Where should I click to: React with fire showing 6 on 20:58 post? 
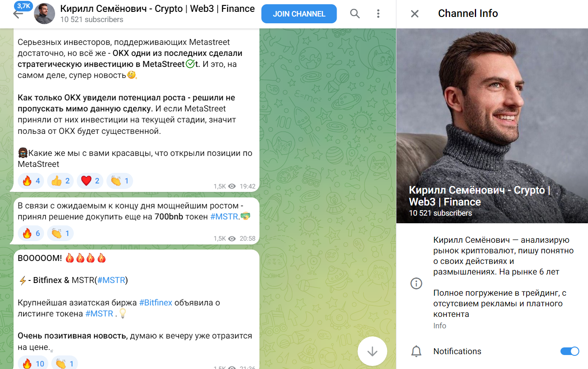(x=31, y=233)
